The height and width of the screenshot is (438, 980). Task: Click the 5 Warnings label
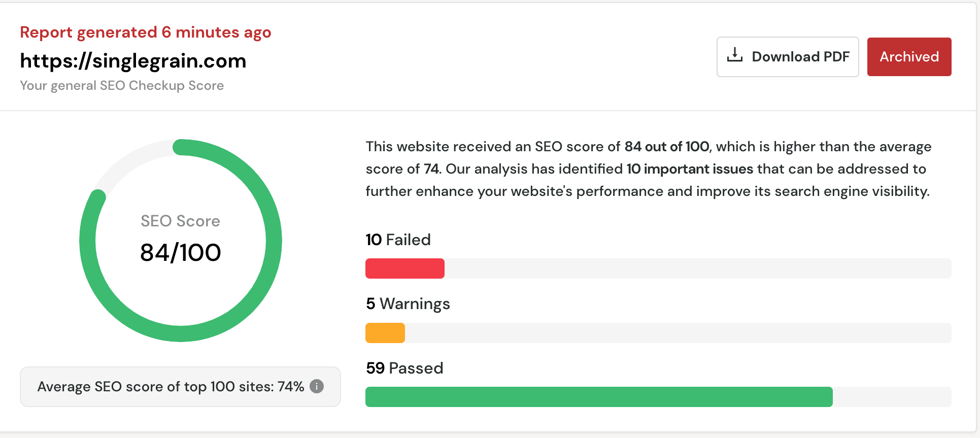pyautogui.click(x=408, y=304)
